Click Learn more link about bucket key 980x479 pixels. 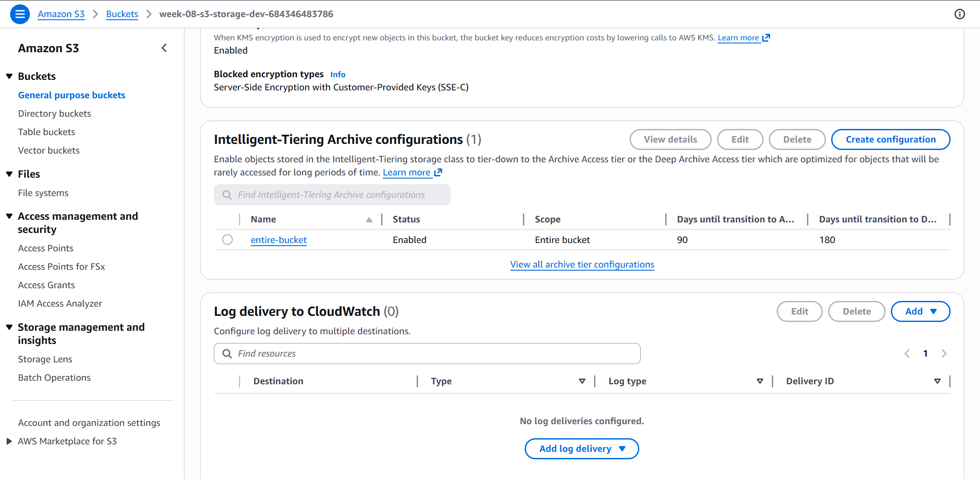tap(744, 38)
